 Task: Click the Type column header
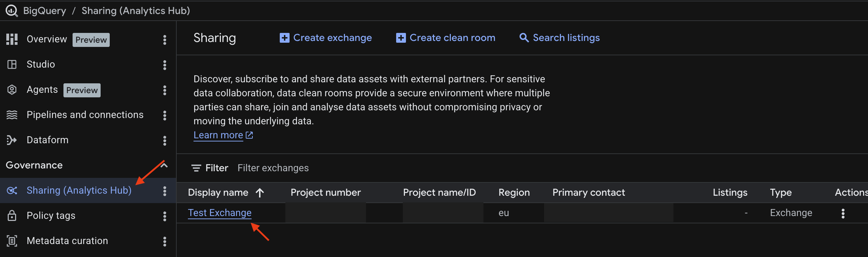tap(781, 193)
